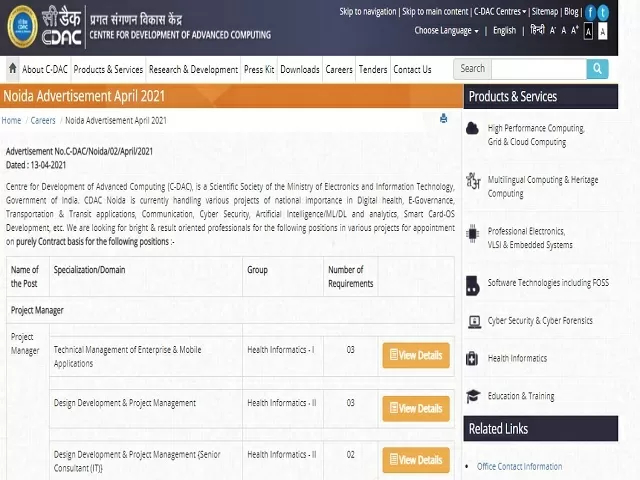View details for Senior Consultant (IT) post

click(x=416, y=460)
